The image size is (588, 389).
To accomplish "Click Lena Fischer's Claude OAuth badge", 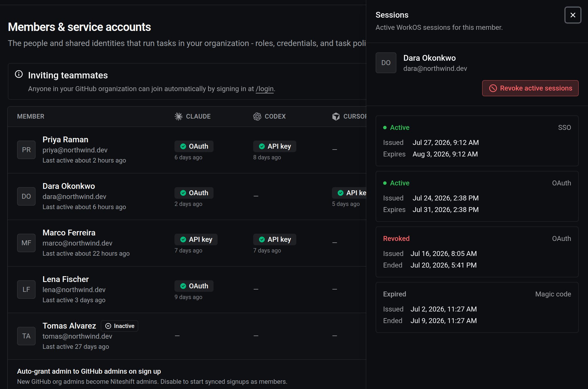I will point(194,286).
